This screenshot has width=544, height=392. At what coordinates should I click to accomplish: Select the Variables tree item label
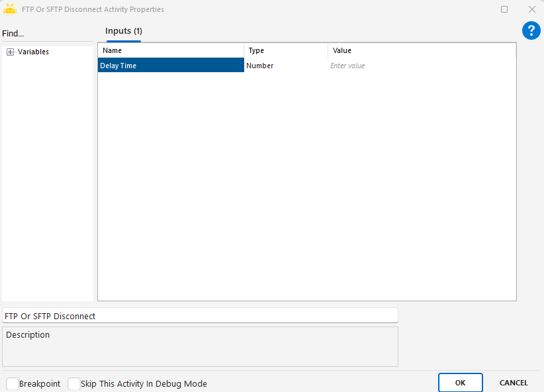click(x=33, y=52)
